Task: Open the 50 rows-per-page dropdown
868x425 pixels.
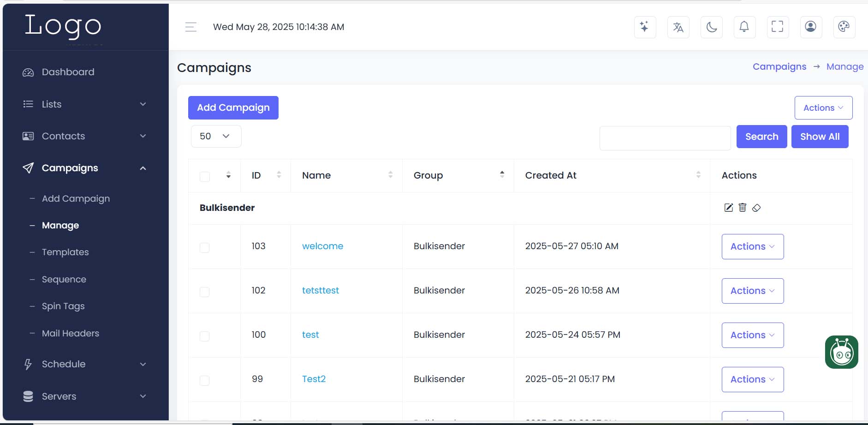Action: 216,136
